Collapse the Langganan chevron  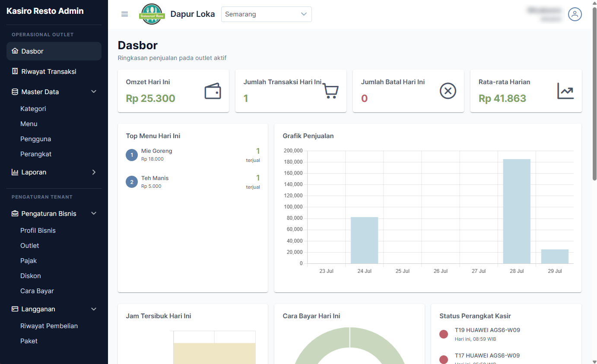click(x=94, y=309)
